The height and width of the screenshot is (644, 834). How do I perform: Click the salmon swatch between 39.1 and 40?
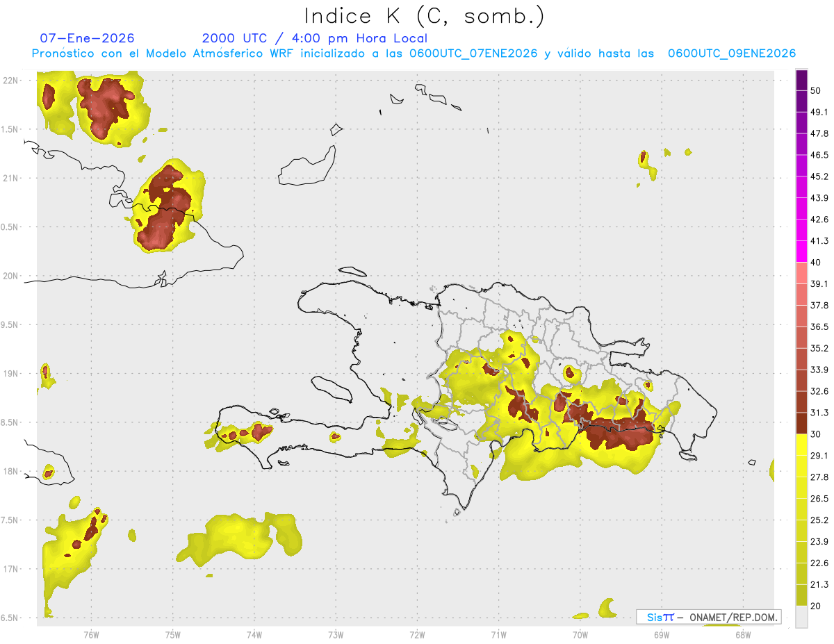(801, 273)
